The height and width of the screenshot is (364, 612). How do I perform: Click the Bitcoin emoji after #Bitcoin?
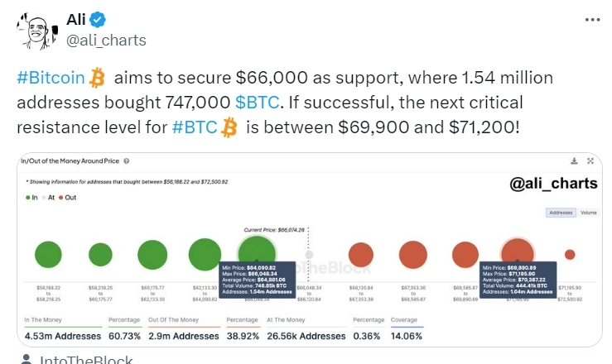(x=99, y=79)
